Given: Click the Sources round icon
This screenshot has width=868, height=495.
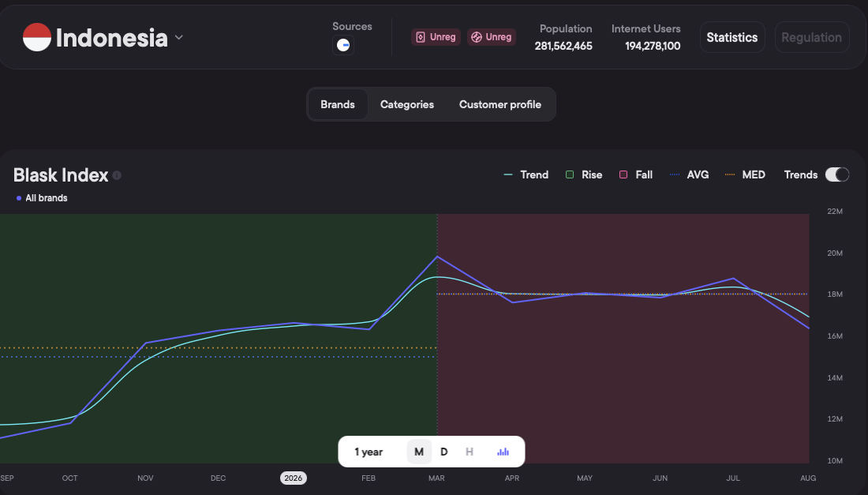Looking at the screenshot, I should 343,45.
